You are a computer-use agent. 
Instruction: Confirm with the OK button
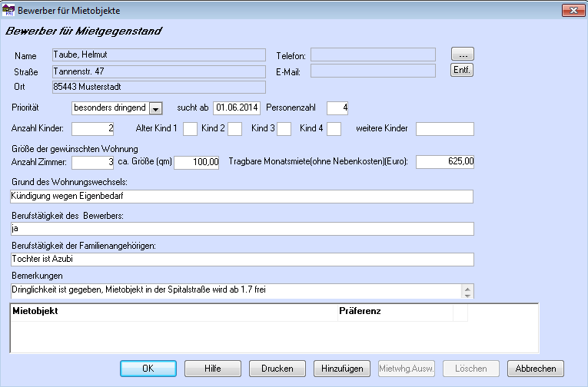tap(148, 369)
